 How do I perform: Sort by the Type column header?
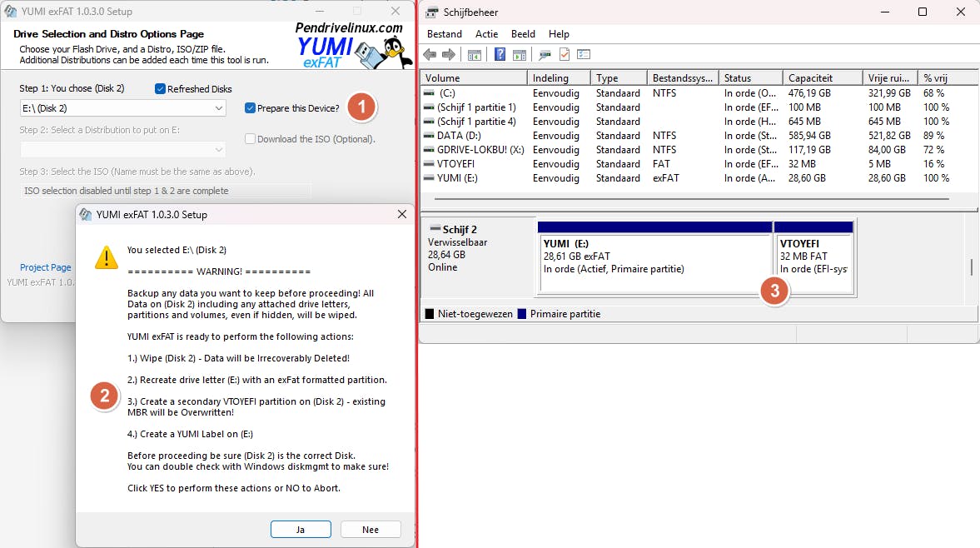tap(619, 77)
